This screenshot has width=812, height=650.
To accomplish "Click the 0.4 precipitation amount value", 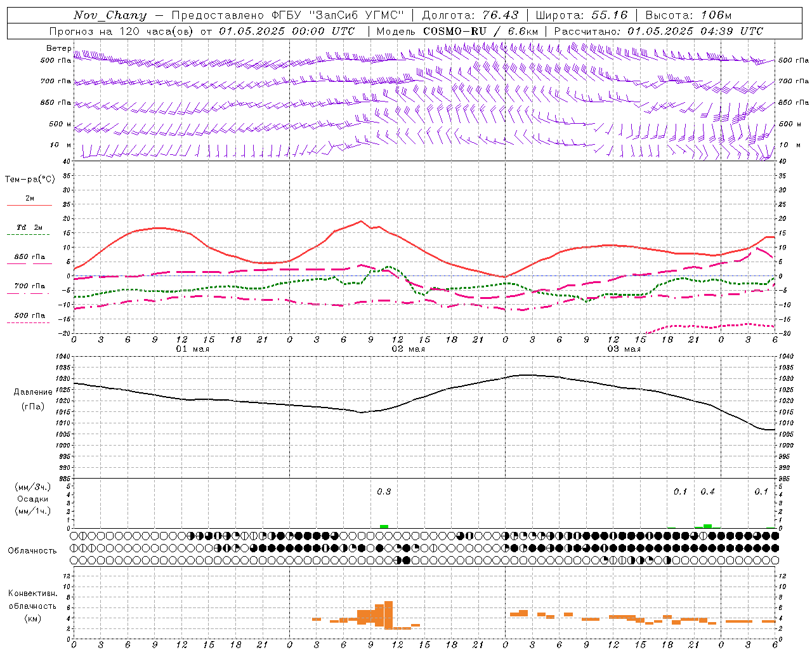I will coord(707,492).
